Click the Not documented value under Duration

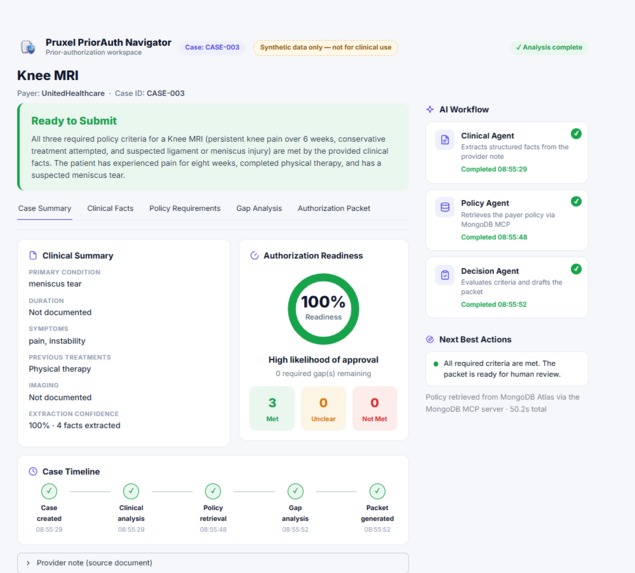pyautogui.click(x=60, y=312)
